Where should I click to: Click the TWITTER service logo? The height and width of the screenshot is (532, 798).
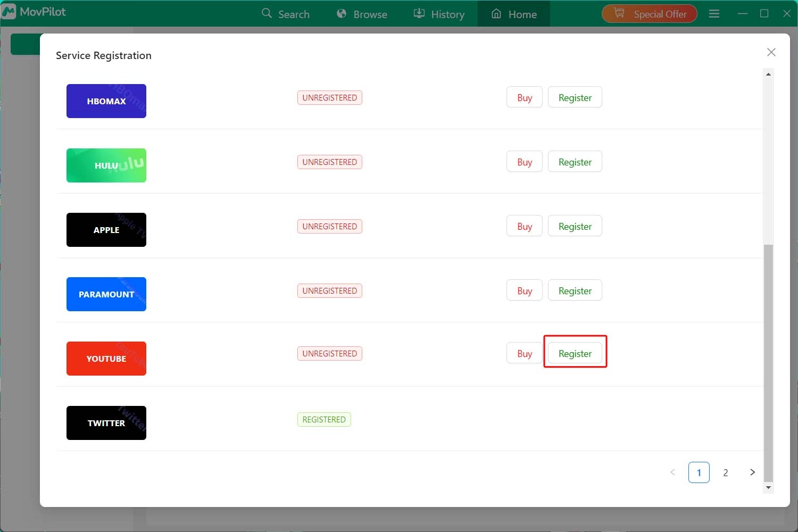pos(106,422)
